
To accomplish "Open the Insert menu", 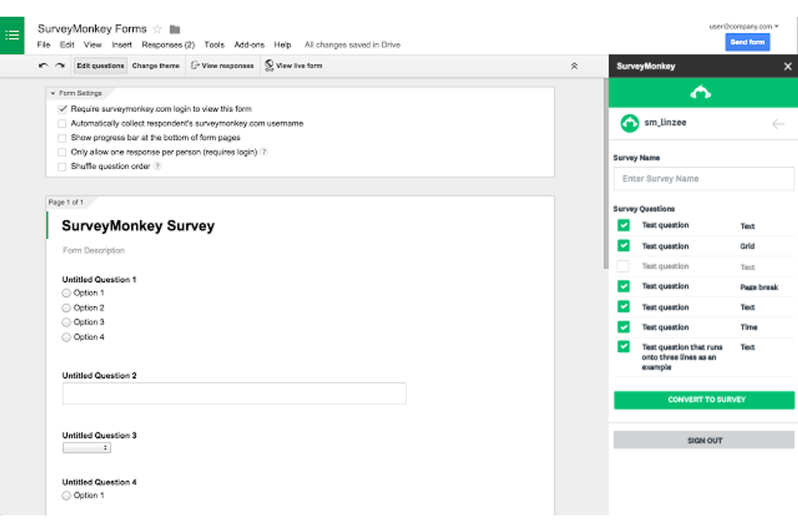I will point(122,45).
